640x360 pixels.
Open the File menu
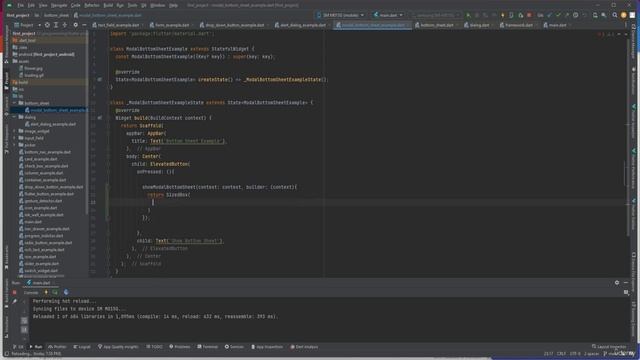click(20, 5)
